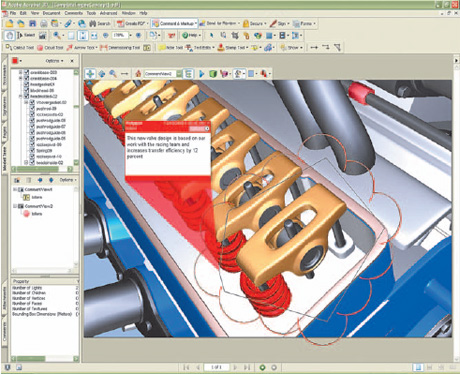The width and height of the screenshot is (460, 374).
Task: Open the Help toolbar dropdown
Action: point(191,35)
